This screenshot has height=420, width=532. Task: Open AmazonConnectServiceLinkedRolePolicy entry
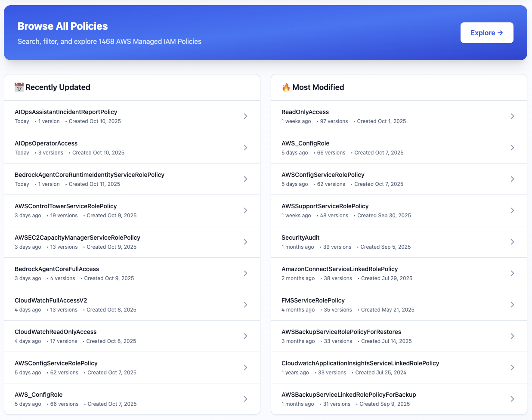click(340, 269)
